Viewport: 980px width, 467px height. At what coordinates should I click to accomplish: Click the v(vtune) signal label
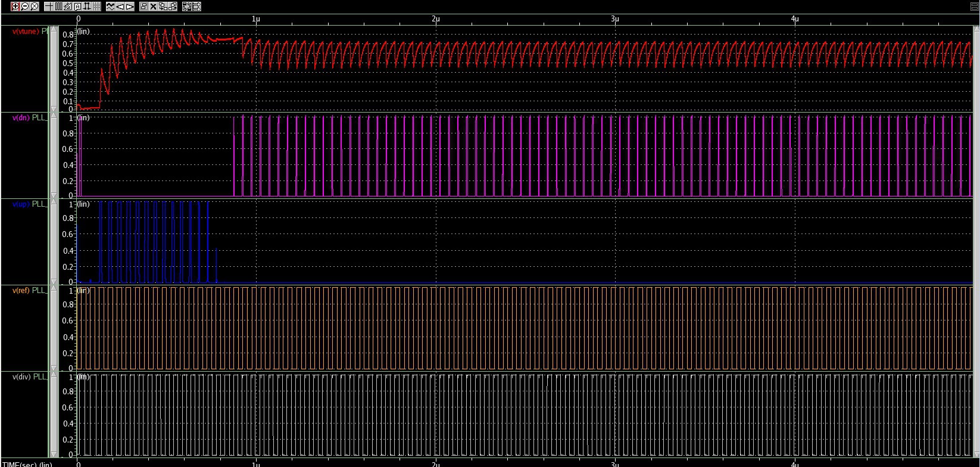click(x=26, y=32)
